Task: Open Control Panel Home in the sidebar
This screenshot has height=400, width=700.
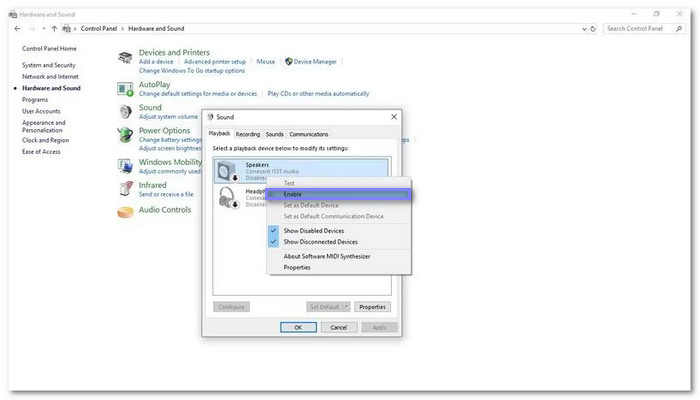Action: [x=49, y=49]
